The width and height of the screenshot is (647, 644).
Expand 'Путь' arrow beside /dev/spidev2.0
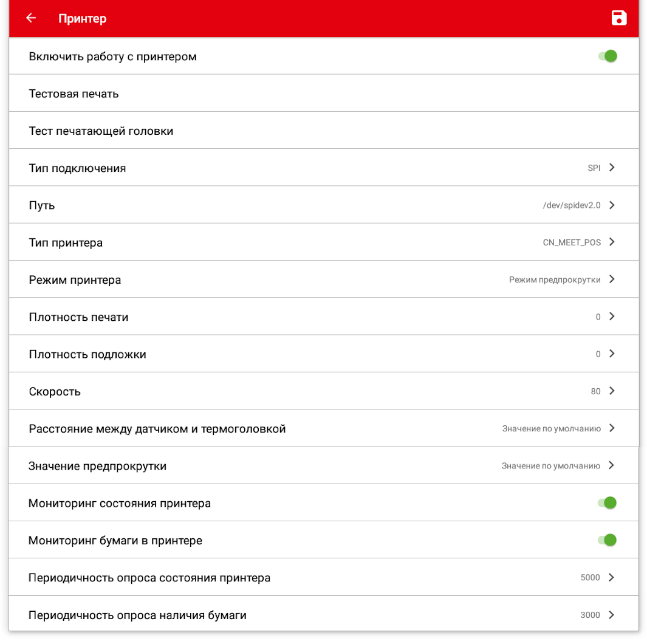click(612, 205)
